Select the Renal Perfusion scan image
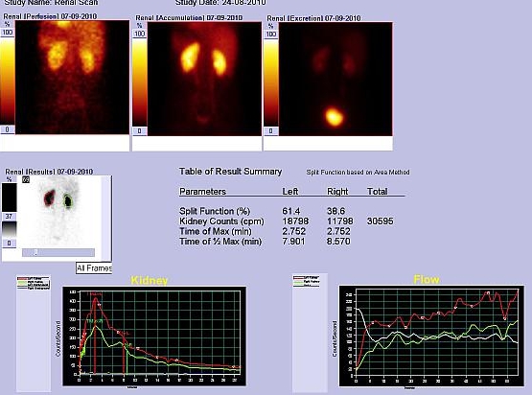The height and width of the screenshot is (395, 532). 72,77
